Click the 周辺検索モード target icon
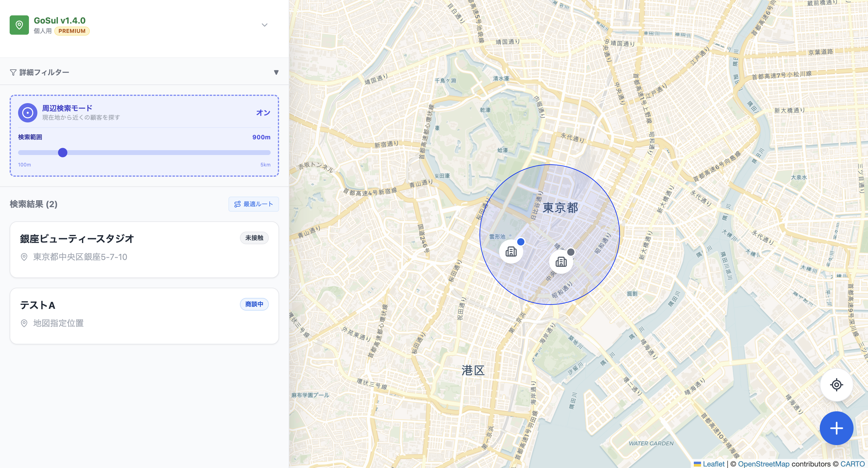The height and width of the screenshot is (468, 868). pos(28,112)
